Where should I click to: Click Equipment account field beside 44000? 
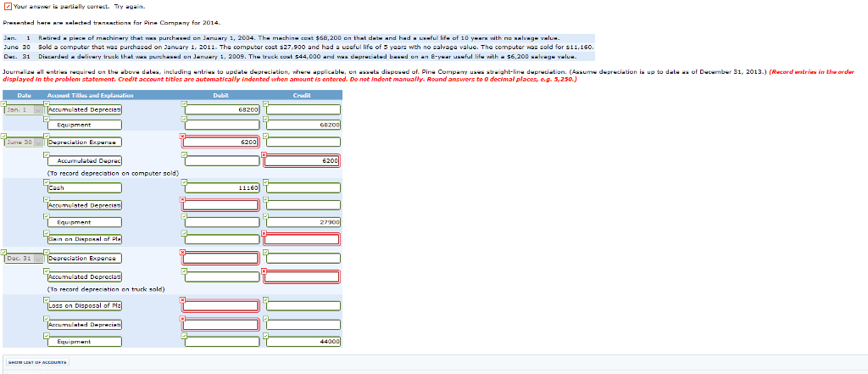[x=84, y=341]
